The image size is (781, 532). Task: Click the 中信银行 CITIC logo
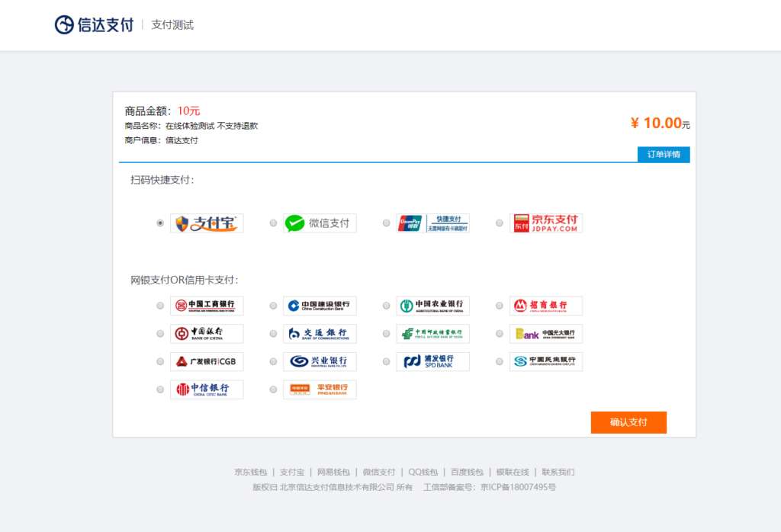pos(207,389)
